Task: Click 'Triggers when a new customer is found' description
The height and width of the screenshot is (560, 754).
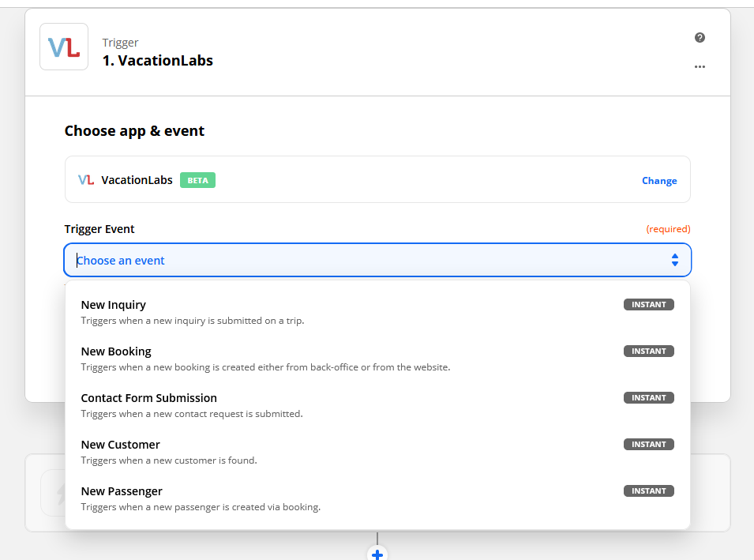Action: point(169,461)
